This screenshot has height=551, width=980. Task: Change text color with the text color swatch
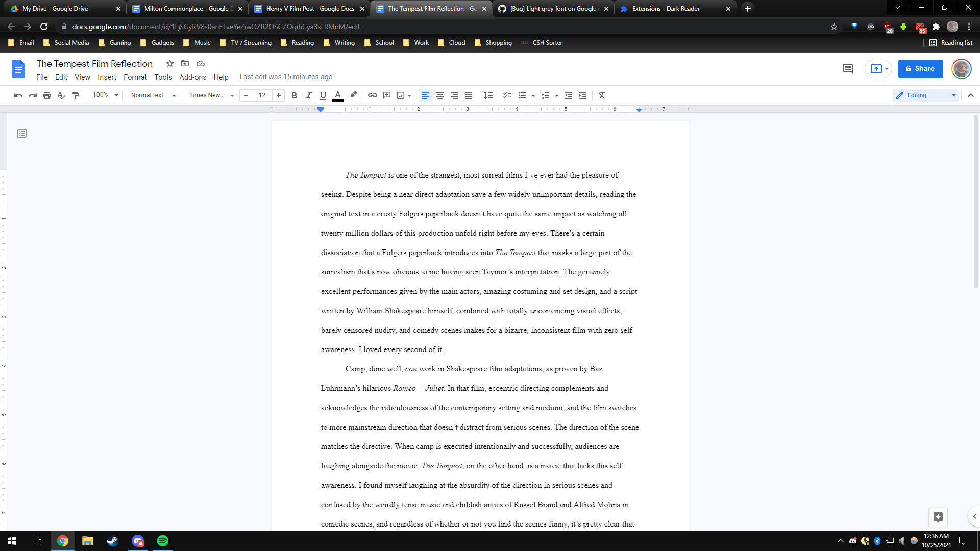click(337, 95)
